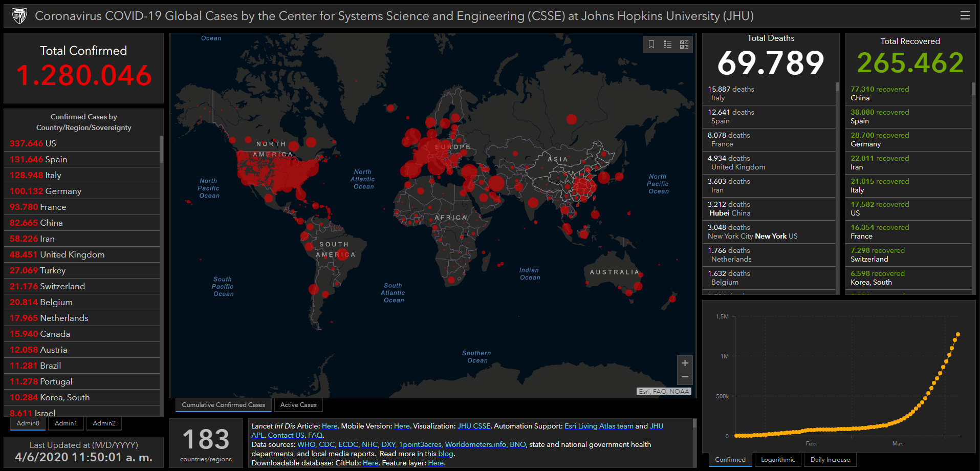Switch the country list to Admin1

pyautogui.click(x=66, y=423)
